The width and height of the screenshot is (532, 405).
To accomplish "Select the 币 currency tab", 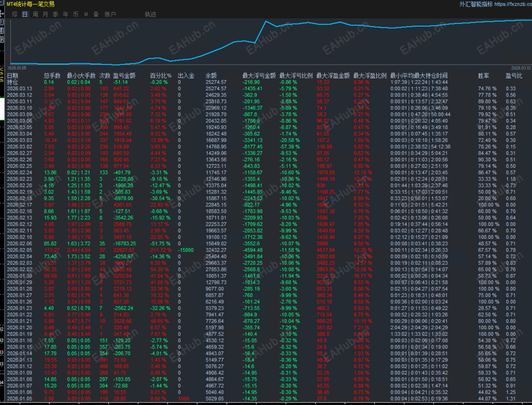I will pyautogui.click(x=76, y=14).
